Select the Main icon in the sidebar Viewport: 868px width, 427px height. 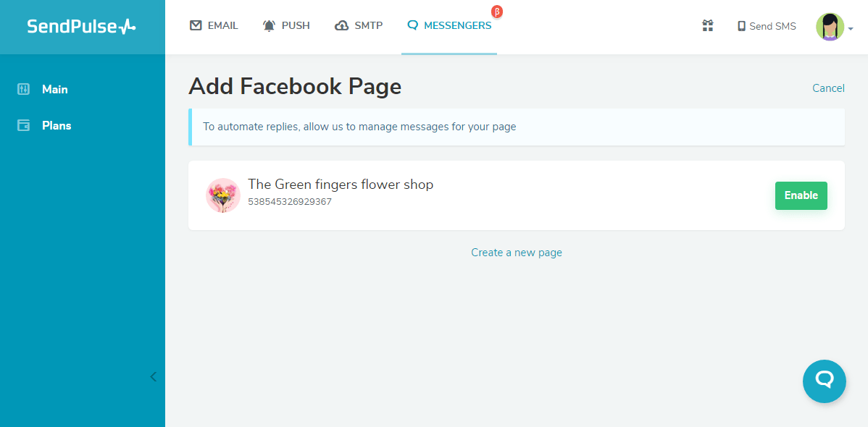point(22,88)
